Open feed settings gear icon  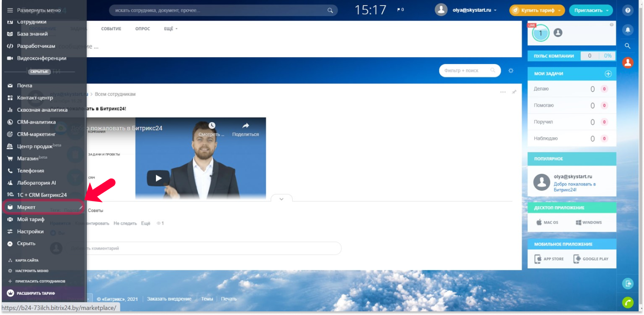pos(511,71)
